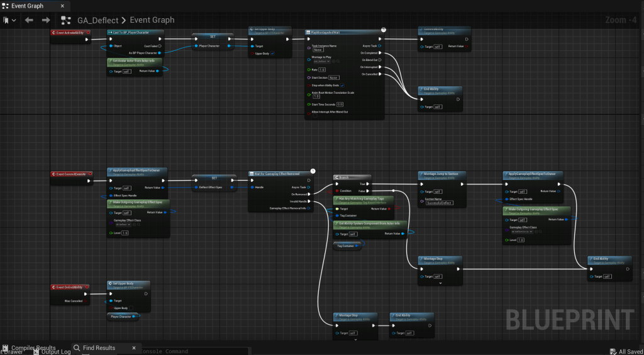Image resolution: width=644 pixels, height=355 pixels.
Task: Close the Event Graph tab
Action: click(x=63, y=6)
